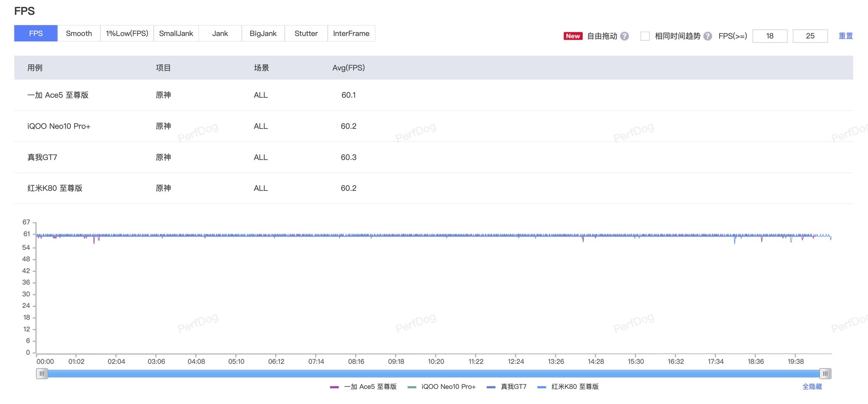This screenshot has height=404, width=868.
Task: Click right handle of time range slider
Action: tap(825, 373)
